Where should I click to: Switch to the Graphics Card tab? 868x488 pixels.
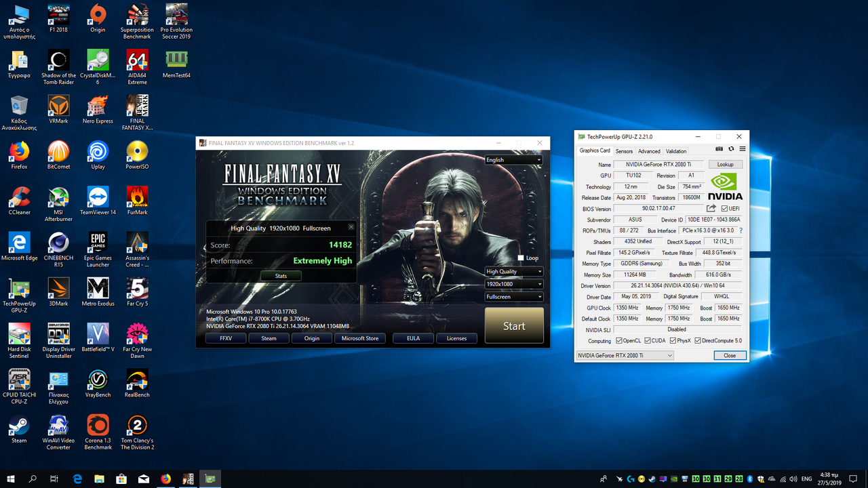coord(595,150)
